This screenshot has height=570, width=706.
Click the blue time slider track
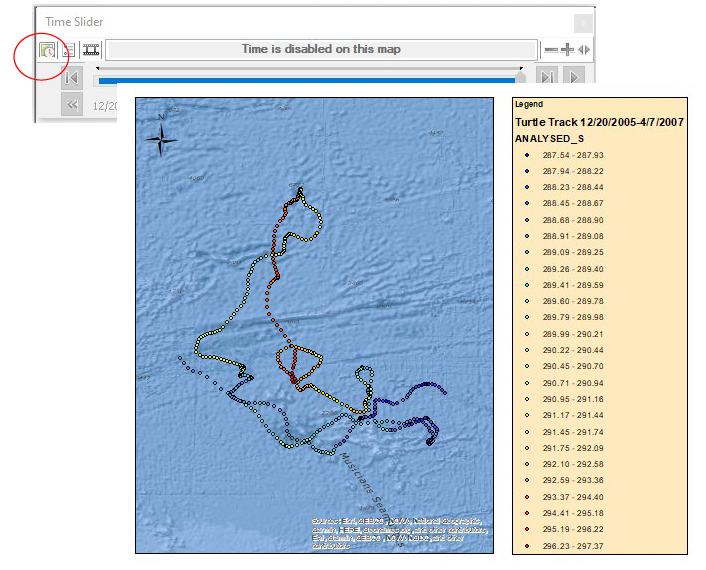(x=300, y=79)
